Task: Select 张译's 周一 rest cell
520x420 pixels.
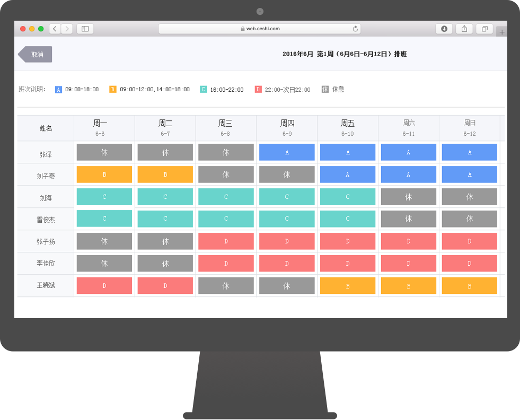Action: point(104,152)
